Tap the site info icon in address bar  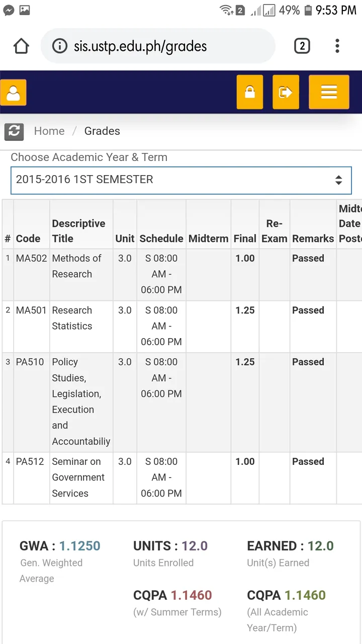[59, 46]
